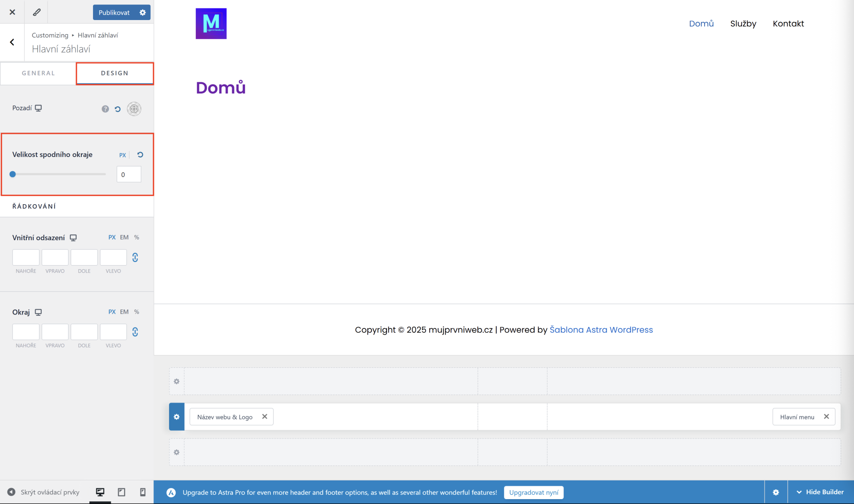
Task: Open publish settings gear icon
Action: click(x=143, y=12)
